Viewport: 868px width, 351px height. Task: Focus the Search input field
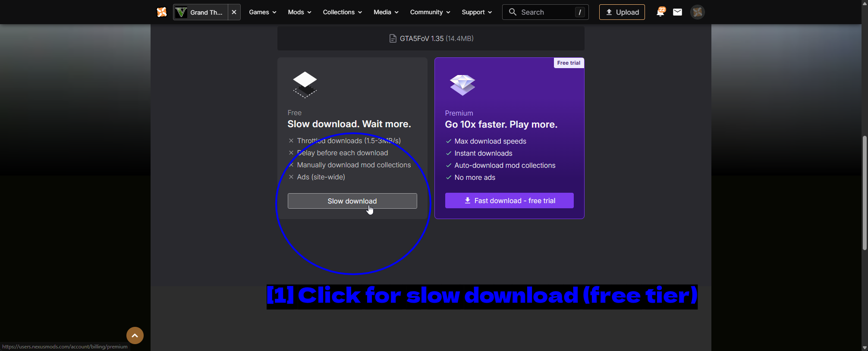pyautogui.click(x=545, y=12)
